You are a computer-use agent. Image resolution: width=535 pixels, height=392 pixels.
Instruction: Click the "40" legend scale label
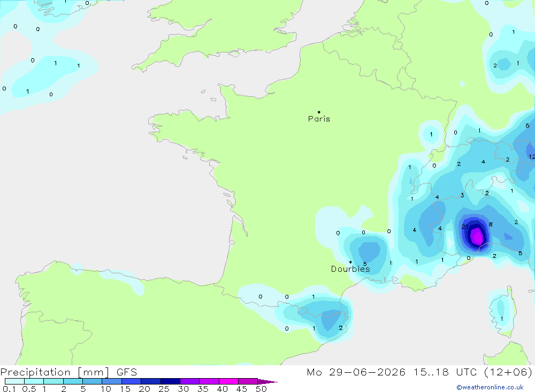(223, 389)
